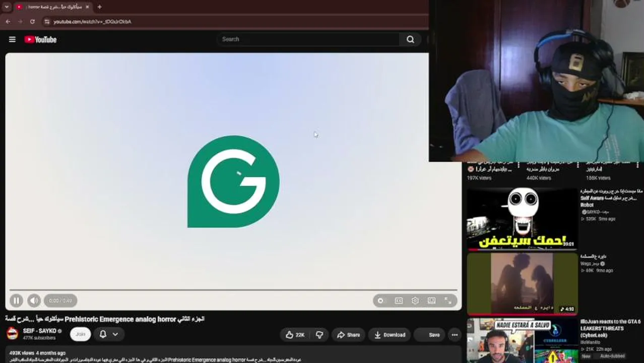The width and height of the screenshot is (644, 363).
Task: Like the video showing 22K
Action: [295, 335]
